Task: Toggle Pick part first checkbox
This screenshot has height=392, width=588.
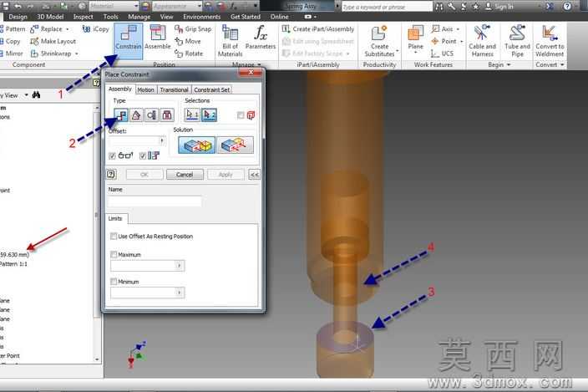Action: point(241,115)
